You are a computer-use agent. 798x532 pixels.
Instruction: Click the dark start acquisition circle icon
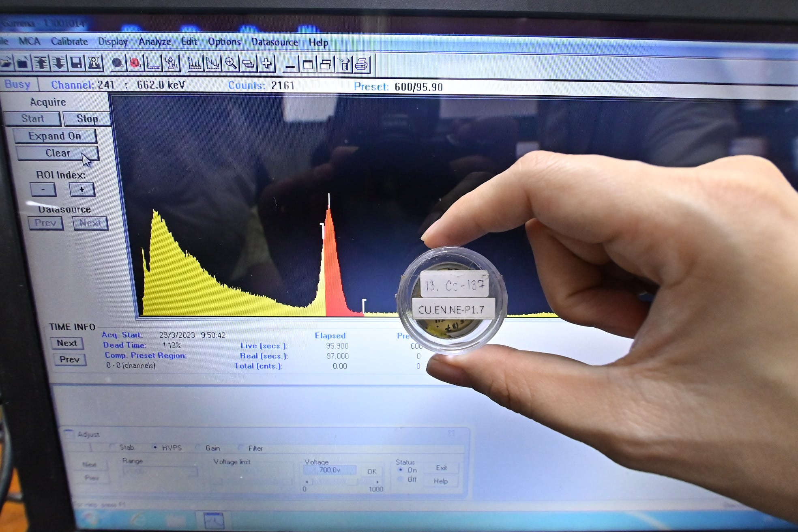tap(118, 64)
